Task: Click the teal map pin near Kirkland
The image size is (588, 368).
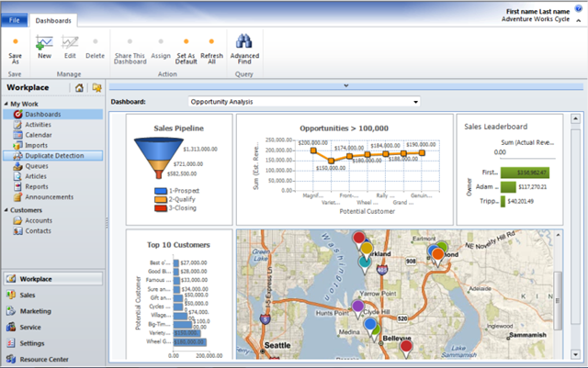Action: [x=365, y=264]
